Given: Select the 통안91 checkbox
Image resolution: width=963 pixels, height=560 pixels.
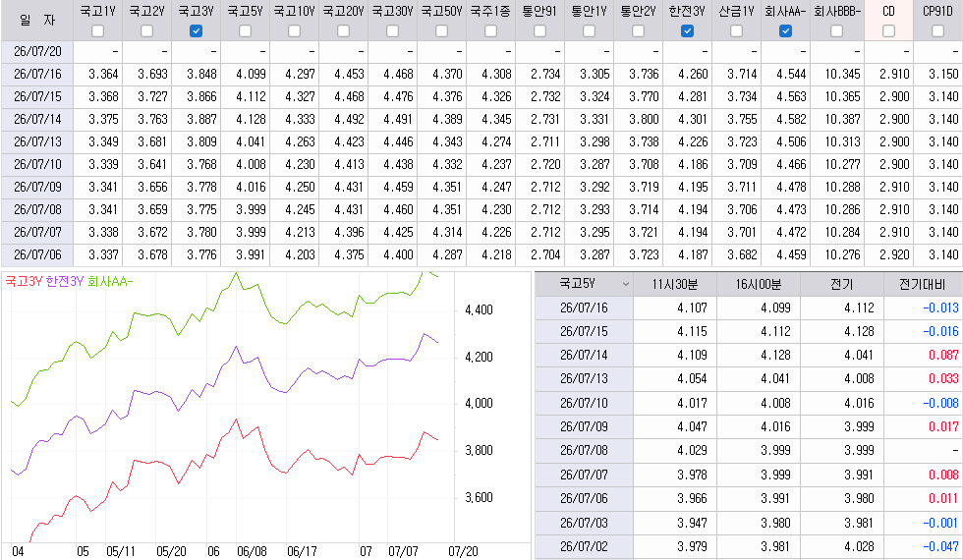Looking at the screenshot, I should pos(539,30).
